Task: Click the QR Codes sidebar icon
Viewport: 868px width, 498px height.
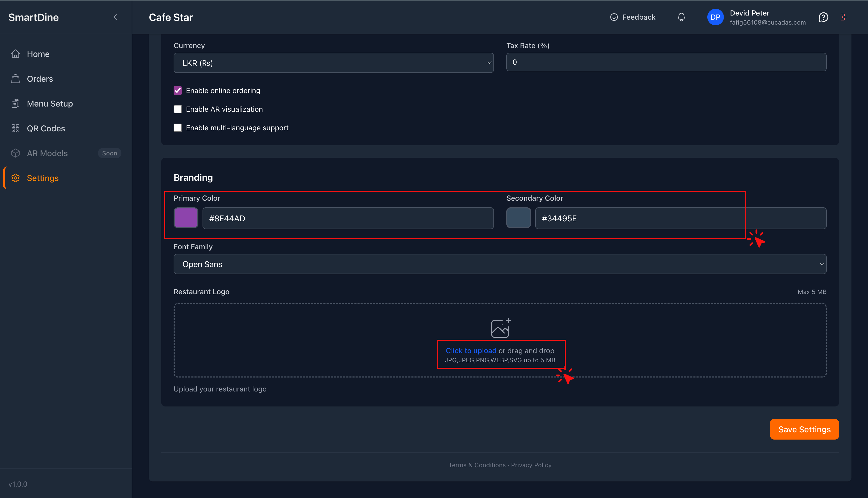Action: point(16,128)
